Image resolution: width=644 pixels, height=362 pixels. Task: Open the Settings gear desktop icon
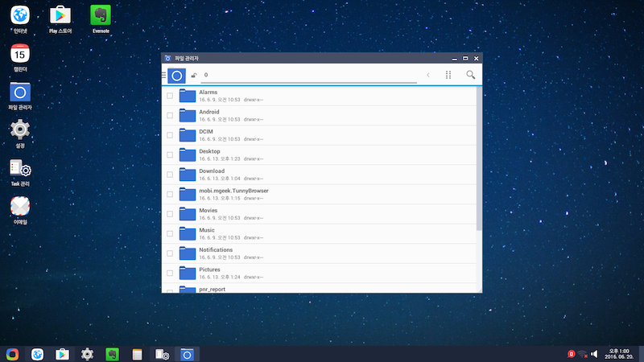(19, 130)
